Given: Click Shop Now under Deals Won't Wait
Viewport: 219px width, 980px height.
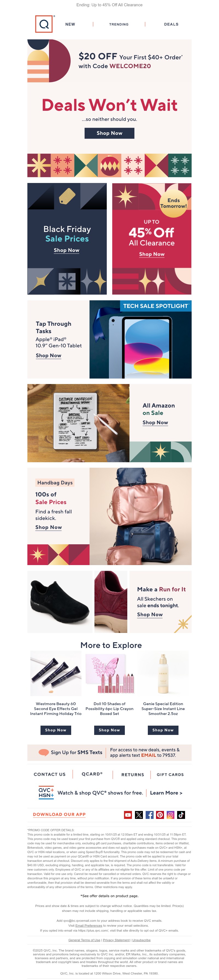Looking at the screenshot, I should point(109,133).
